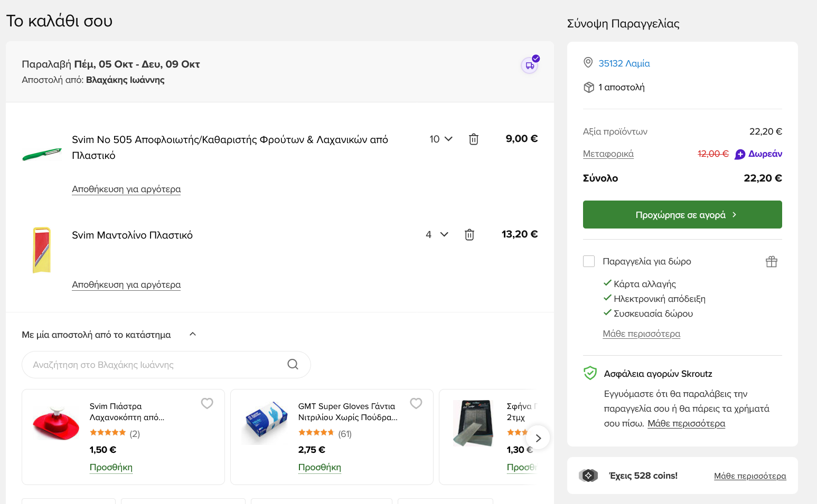Open quantity dropdown showing 10
The height and width of the screenshot is (504, 817).
441,139
